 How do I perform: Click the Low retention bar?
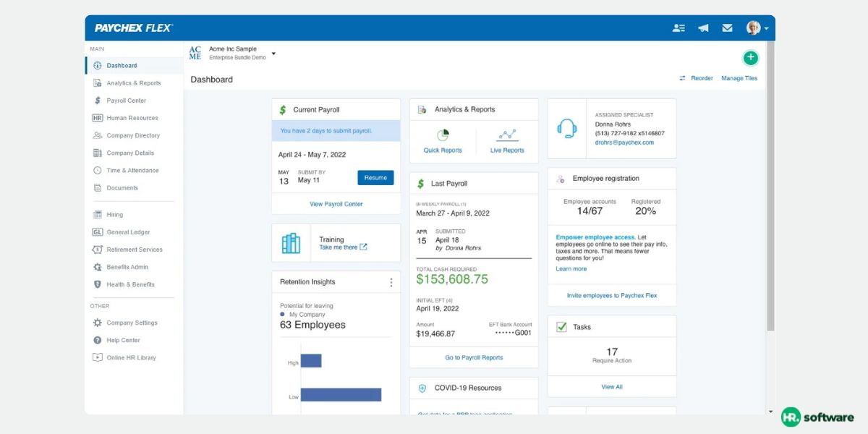click(341, 395)
